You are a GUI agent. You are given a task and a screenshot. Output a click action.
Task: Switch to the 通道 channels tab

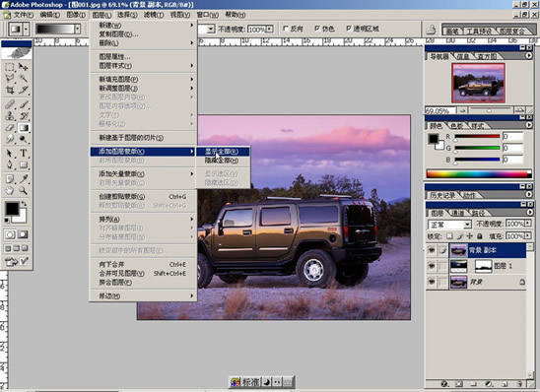coord(457,213)
